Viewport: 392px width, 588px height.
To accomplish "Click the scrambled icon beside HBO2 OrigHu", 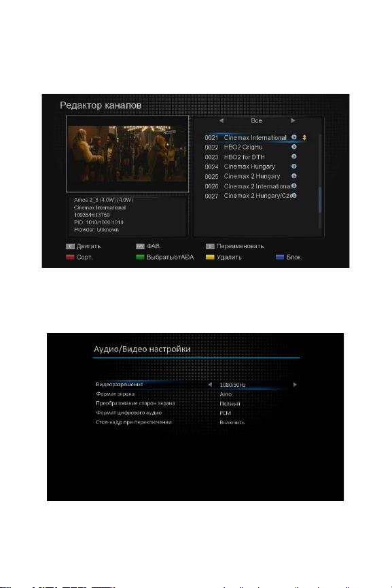I will 293,147.
